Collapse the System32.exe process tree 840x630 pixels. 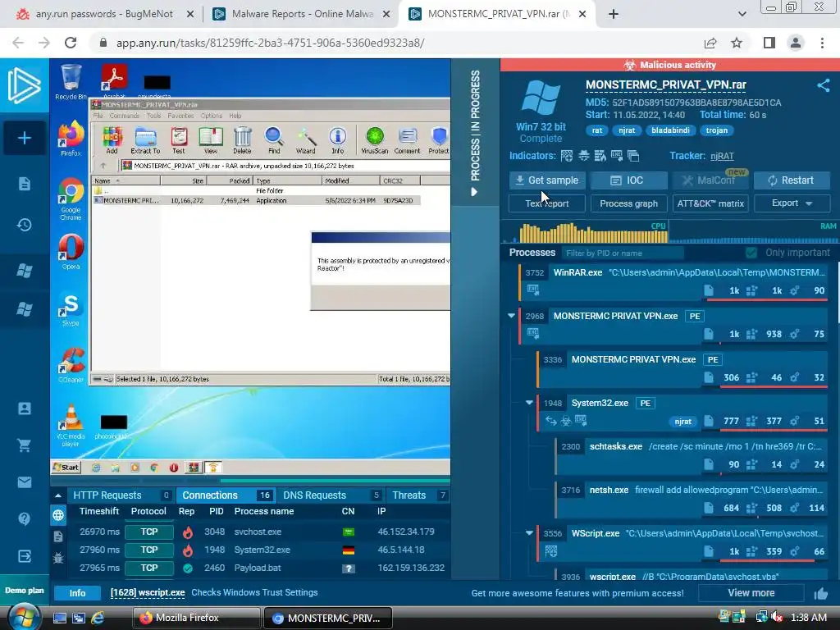pyautogui.click(x=529, y=402)
